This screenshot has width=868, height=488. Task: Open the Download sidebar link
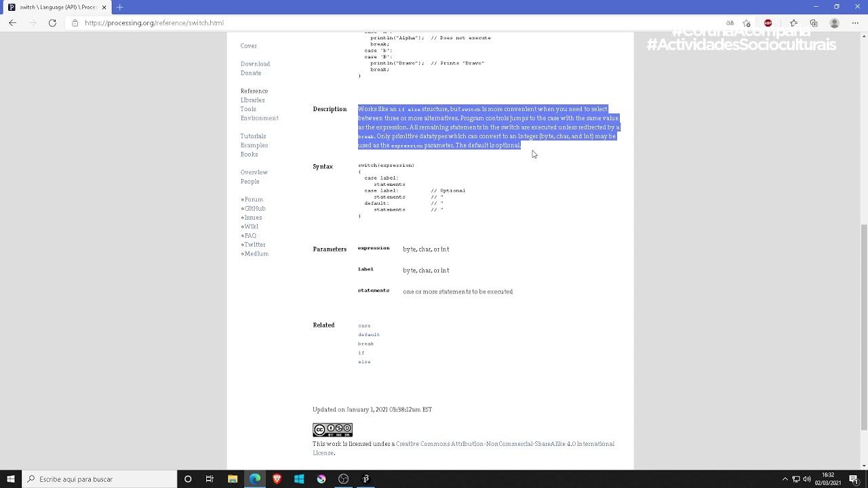pyautogui.click(x=255, y=64)
